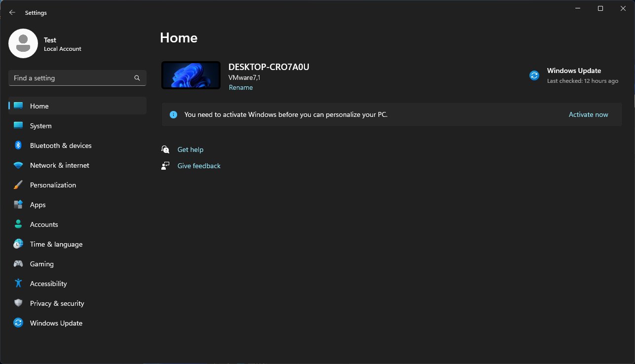The height and width of the screenshot is (364, 635).
Task: Click the blue info icon in activation banner
Action: point(173,114)
